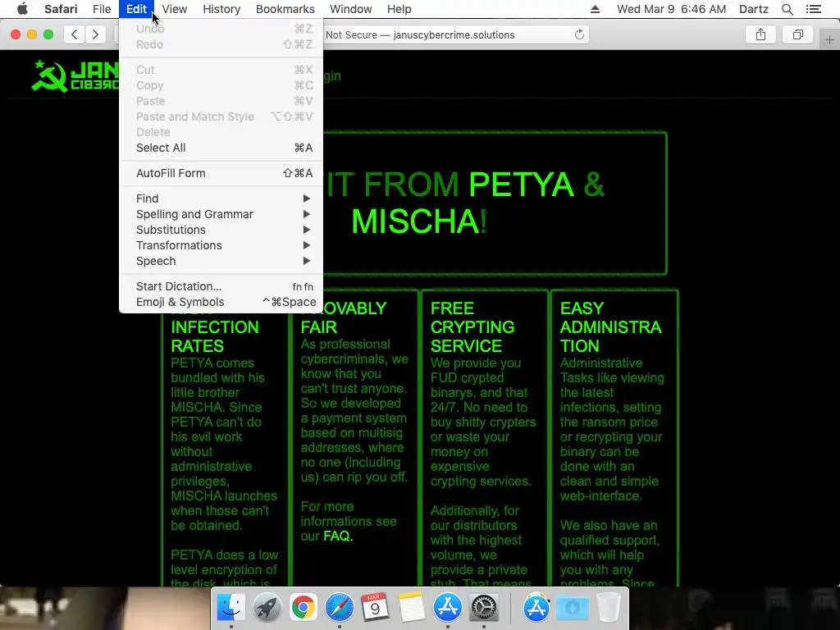The image size is (840, 630).
Task: Open System Preferences gear in Dock
Action: pos(484,607)
